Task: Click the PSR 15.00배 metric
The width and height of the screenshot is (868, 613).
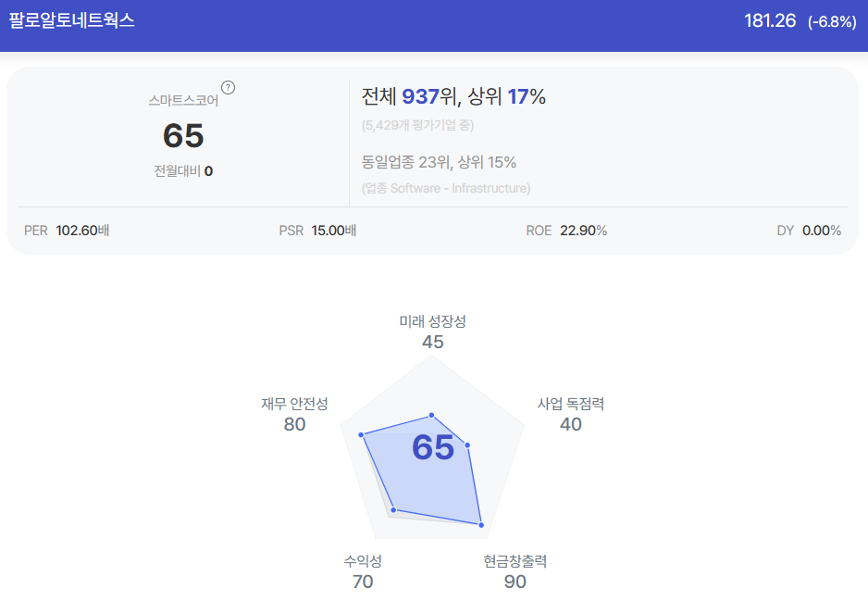Action: 317,231
